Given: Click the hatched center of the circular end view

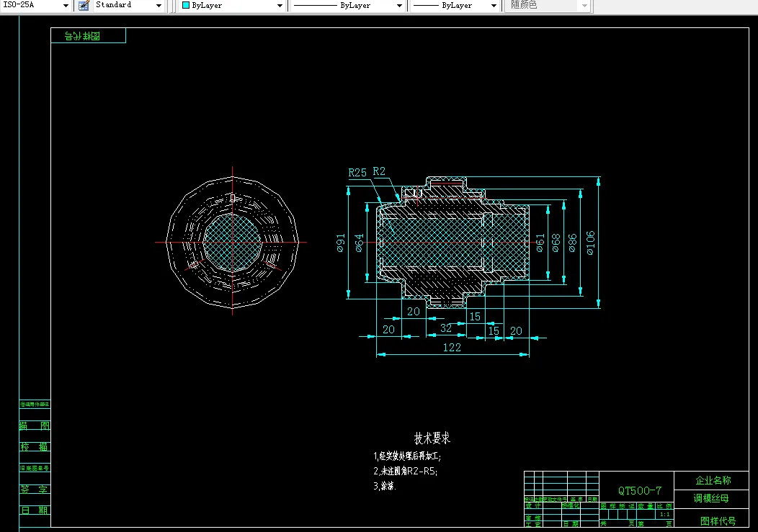Looking at the screenshot, I should click(x=232, y=242).
